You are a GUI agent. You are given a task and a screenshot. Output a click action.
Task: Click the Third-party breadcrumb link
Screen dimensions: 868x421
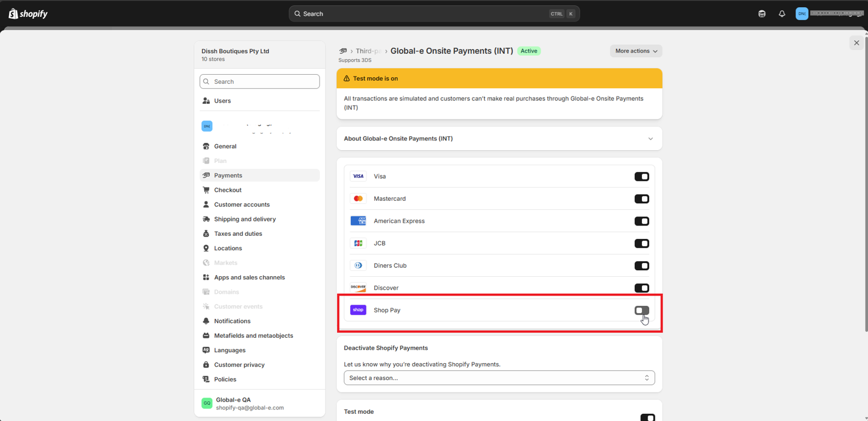point(367,51)
